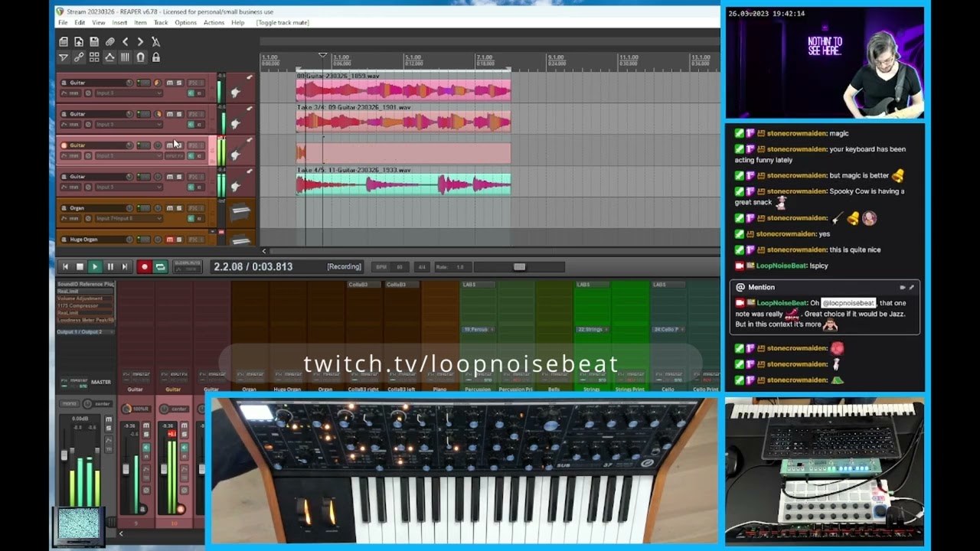Viewport: 980px width, 551px height.
Task: Open Input 5 dropdown on second Guitar track
Action: (129, 125)
